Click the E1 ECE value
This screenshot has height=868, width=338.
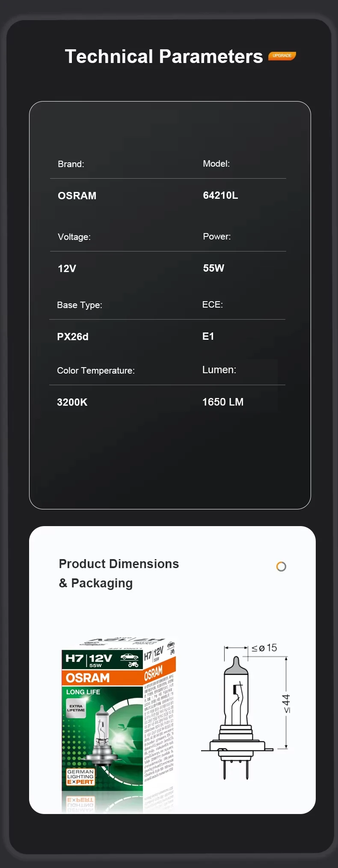(x=208, y=336)
